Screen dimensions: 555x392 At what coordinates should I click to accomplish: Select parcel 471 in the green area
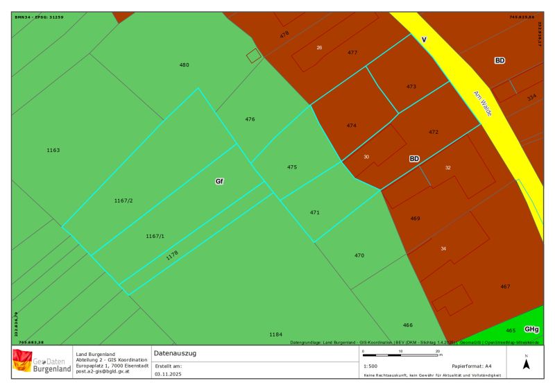pos(315,212)
